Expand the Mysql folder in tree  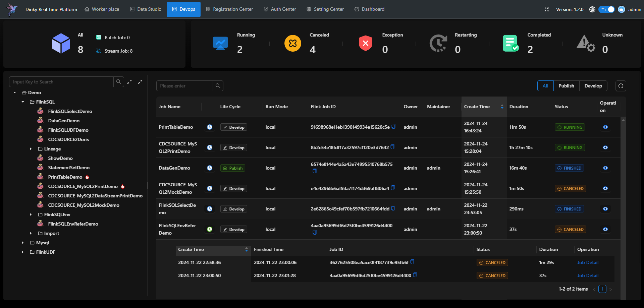tap(23, 243)
